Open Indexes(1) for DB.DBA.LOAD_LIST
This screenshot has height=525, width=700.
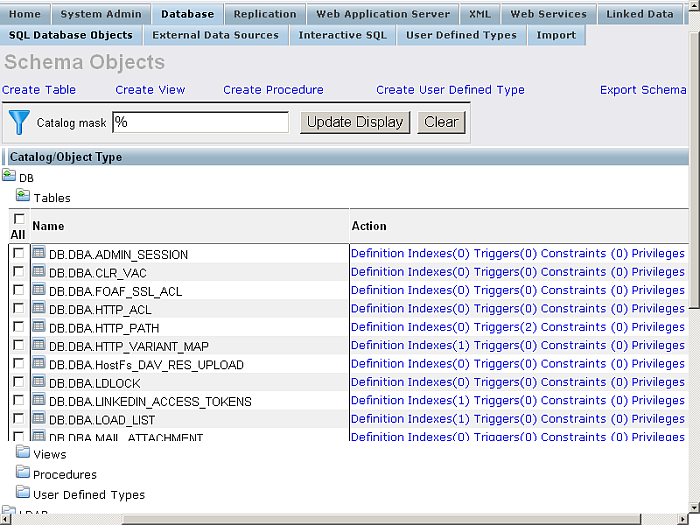click(438, 418)
